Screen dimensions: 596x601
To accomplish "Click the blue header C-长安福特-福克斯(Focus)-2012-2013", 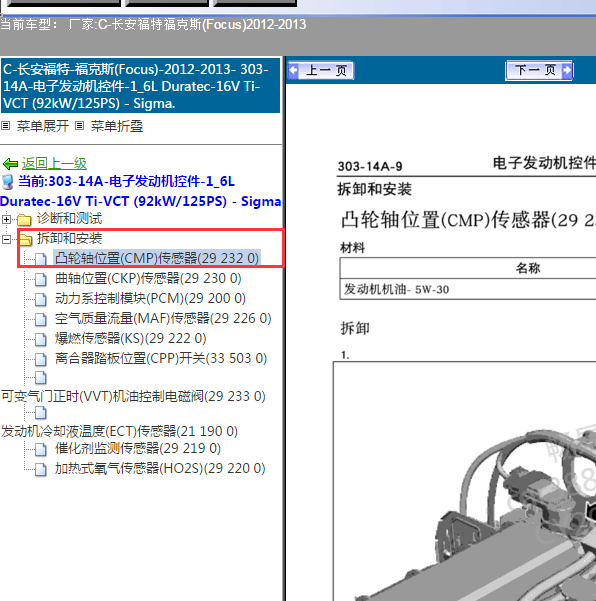I will (x=140, y=86).
